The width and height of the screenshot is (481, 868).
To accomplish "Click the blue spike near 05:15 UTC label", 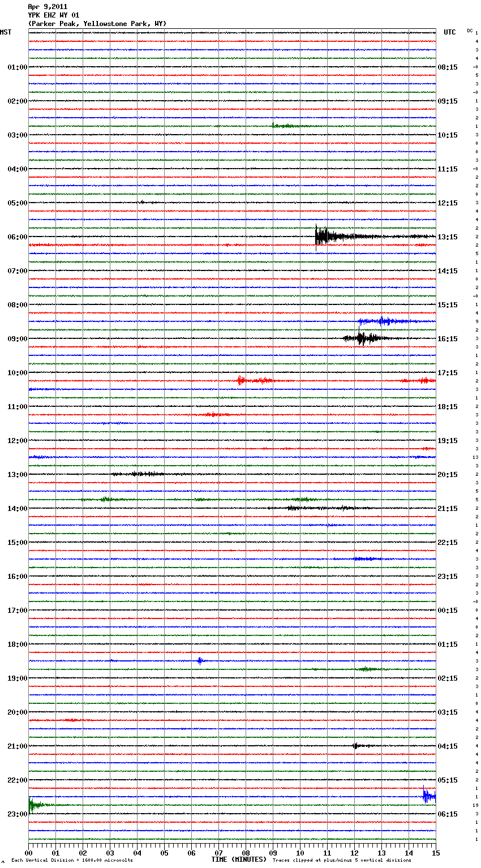I will pyautogui.click(x=428, y=796).
